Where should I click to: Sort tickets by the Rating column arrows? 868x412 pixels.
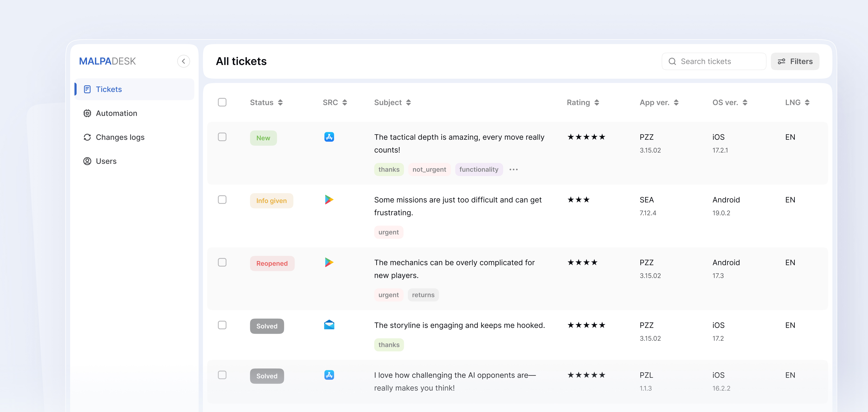coord(597,103)
